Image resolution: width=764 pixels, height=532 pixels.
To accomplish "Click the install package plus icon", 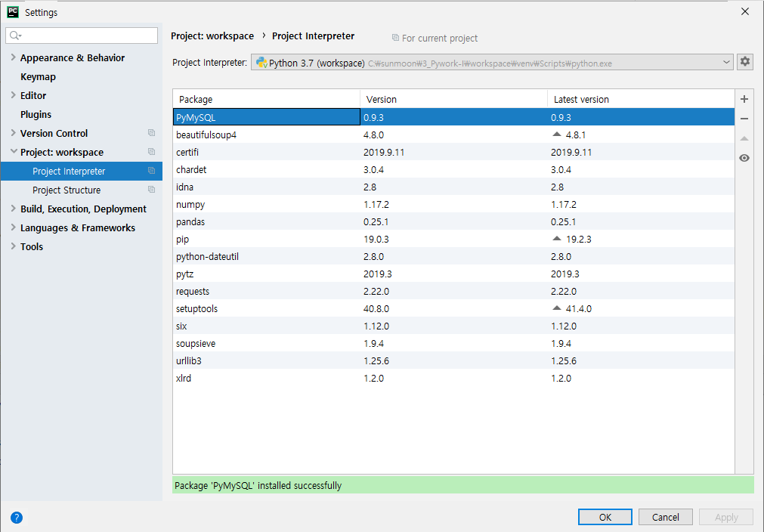I will click(x=744, y=99).
